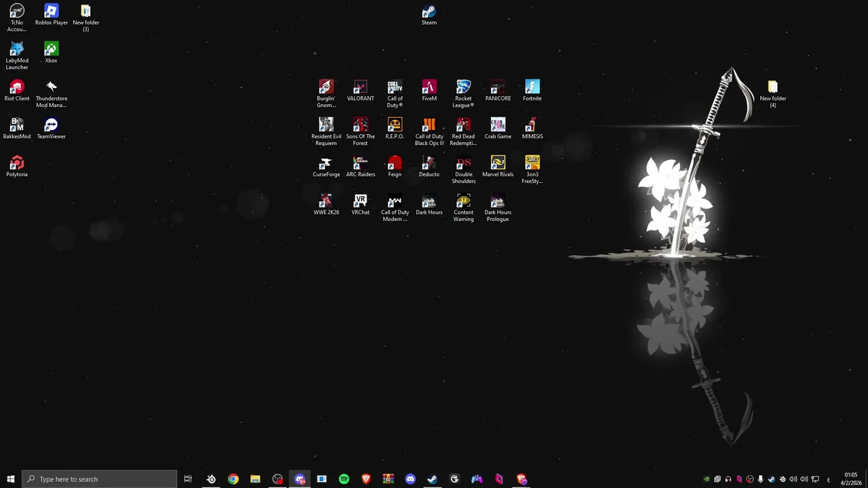Select the Content Warning icon
The width and height of the screenshot is (868, 488).
pyautogui.click(x=463, y=208)
